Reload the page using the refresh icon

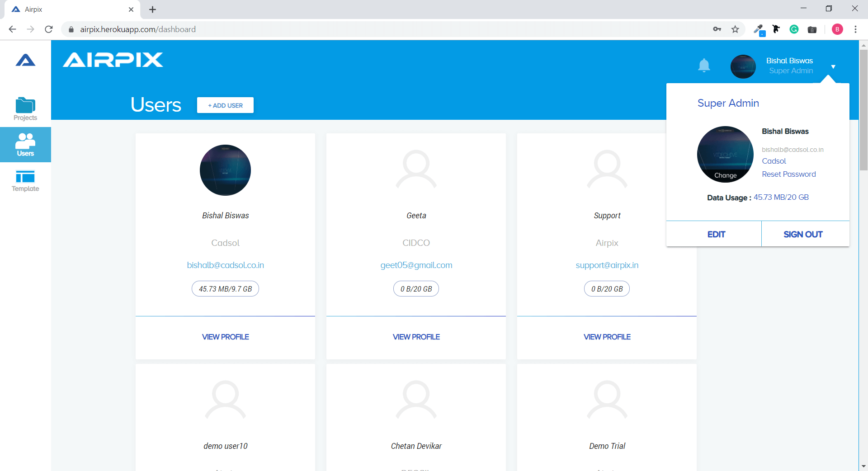[x=49, y=29]
